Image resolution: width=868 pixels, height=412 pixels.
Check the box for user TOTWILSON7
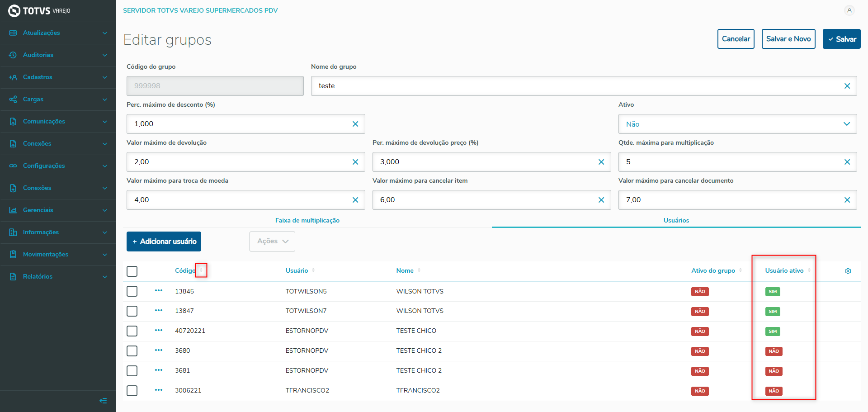point(132,311)
